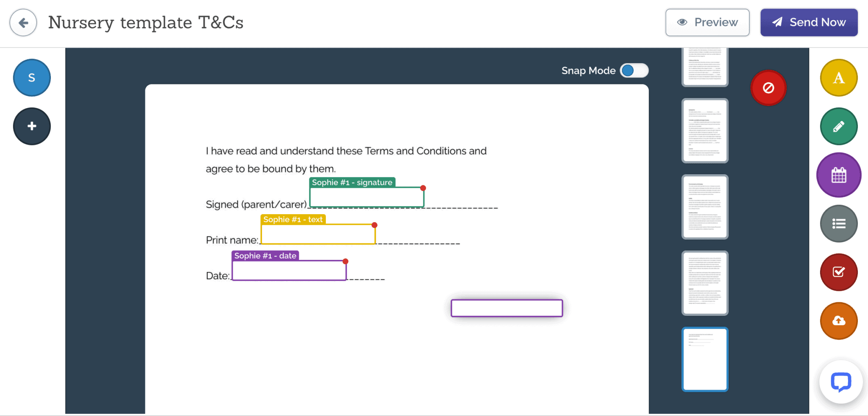The height and width of the screenshot is (416, 868).
Task: Click the orange cloud upload tool
Action: point(838,321)
